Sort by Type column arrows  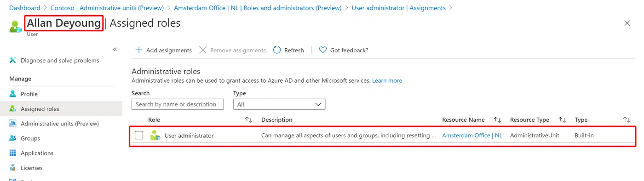627,119
